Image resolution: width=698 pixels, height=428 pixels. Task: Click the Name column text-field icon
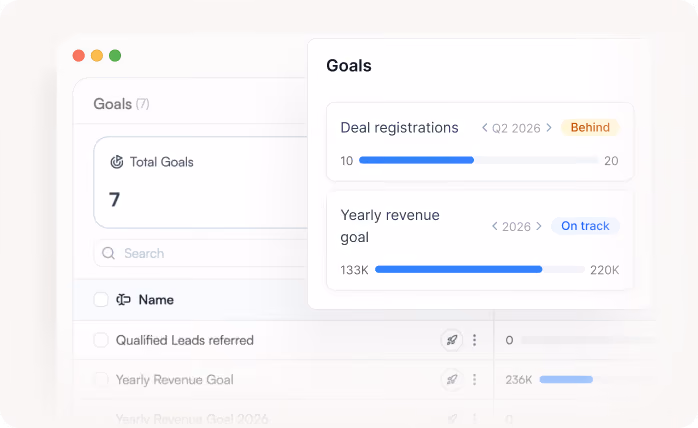point(123,300)
